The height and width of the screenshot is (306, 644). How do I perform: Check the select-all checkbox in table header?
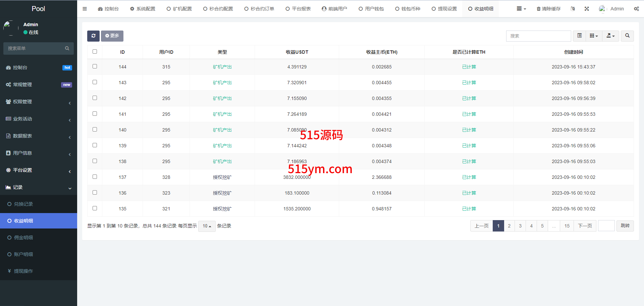pos(95,52)
